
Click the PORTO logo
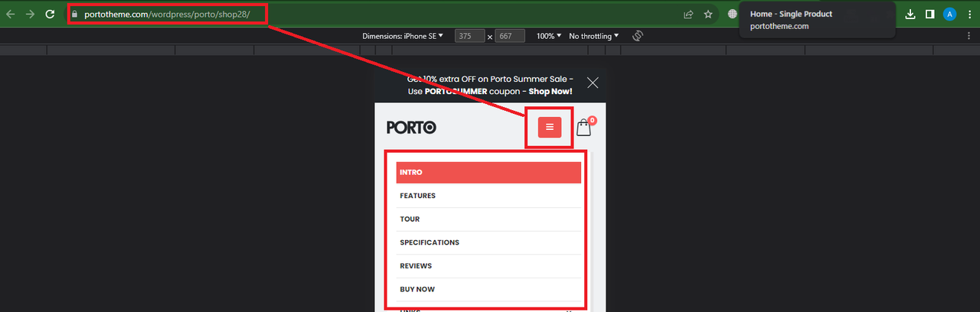point(411,127)
